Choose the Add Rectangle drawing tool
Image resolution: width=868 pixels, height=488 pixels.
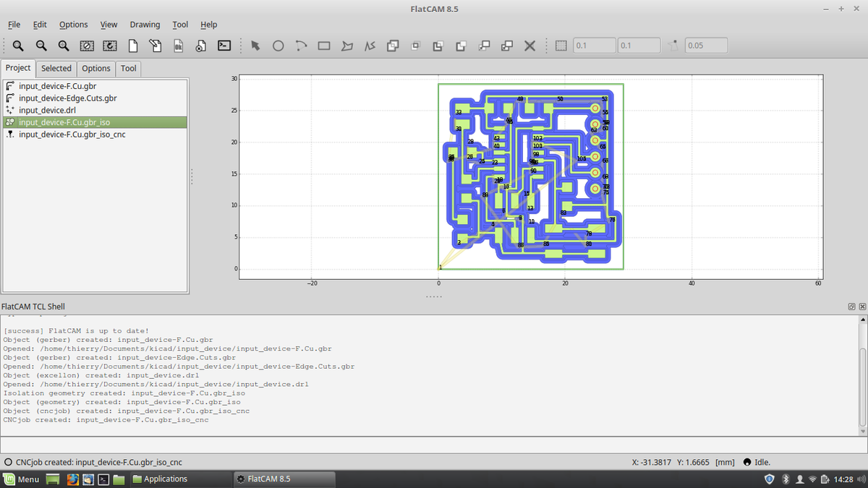point(324,46)
